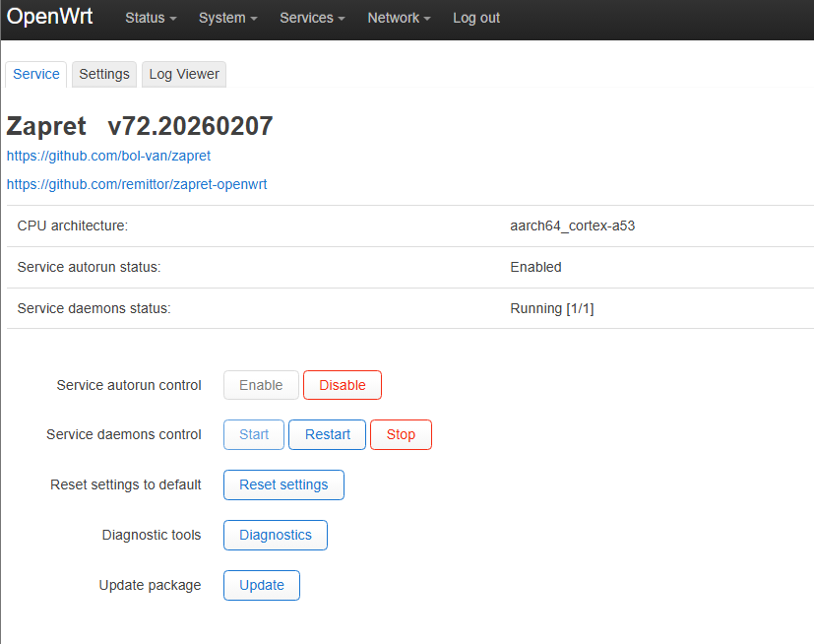This screenshot has width=814, height=644.
Task: Click the Enable autorun button
Action: pyautogui.click(x=261, y=385)
